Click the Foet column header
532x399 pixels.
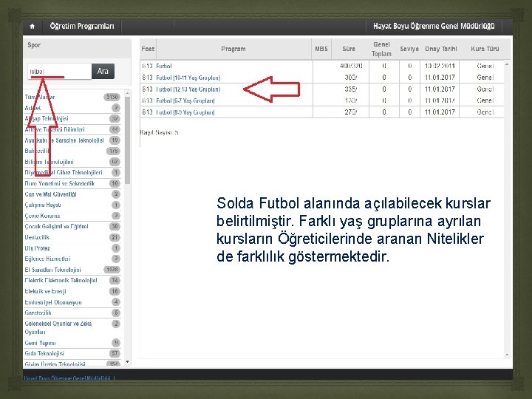click(148, 49)
